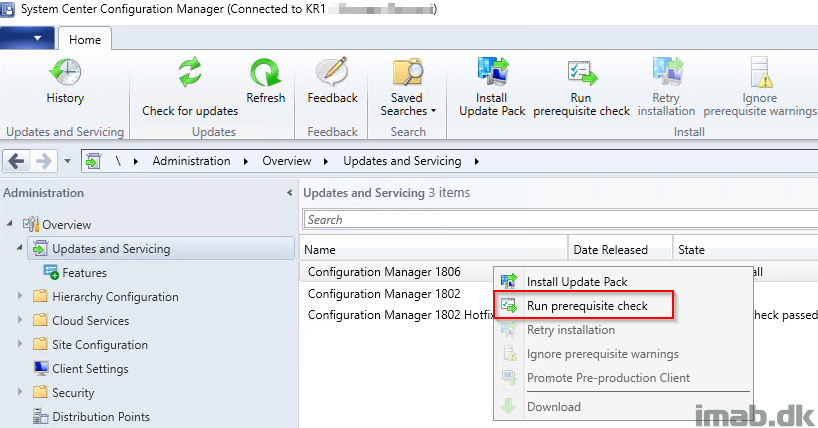The width and height of the screenshot is (818, 428).
Task: Click Retry installation ribbon icon
Action: [x=667, y=72]
